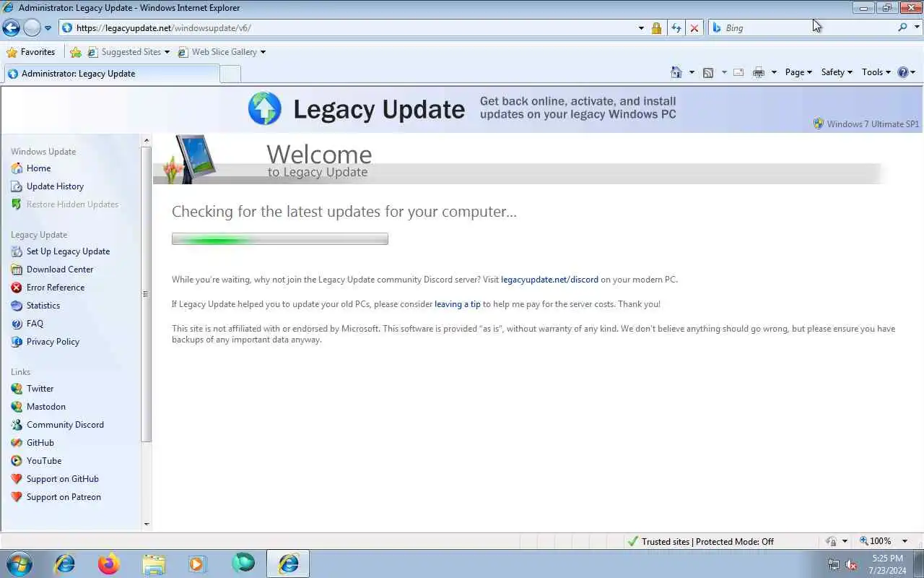Screen dimensions: 924x578
Task: Click the checking-for-updates progress bar
Action: click(280, 239)
